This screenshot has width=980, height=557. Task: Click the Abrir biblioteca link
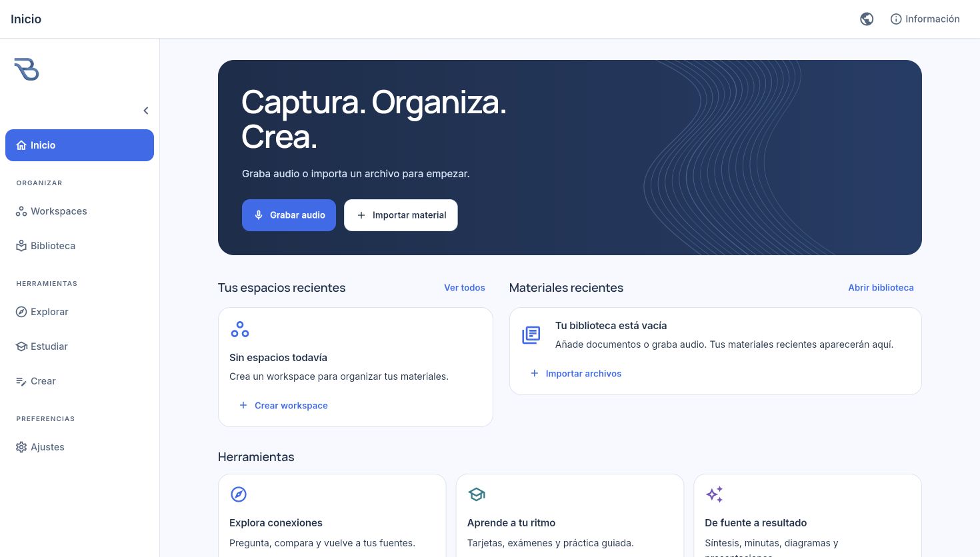pos(881,288)
